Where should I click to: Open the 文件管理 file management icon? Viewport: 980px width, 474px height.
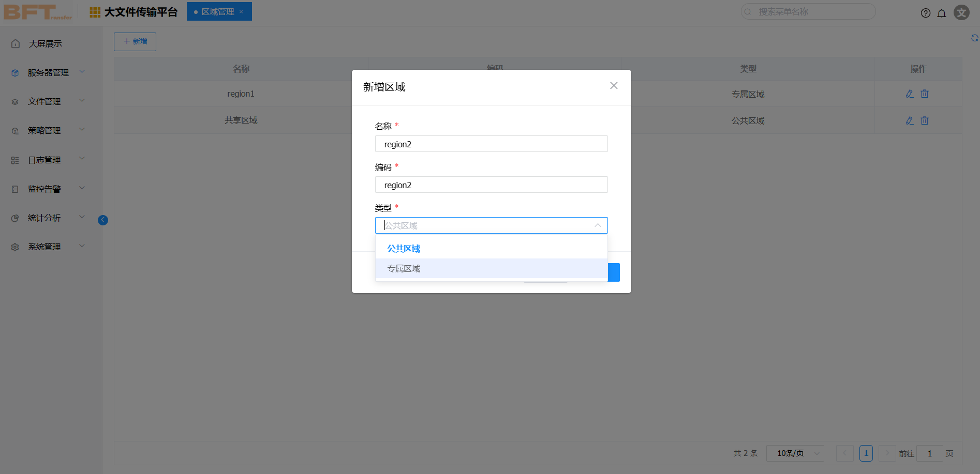click(x=15, y=101)
